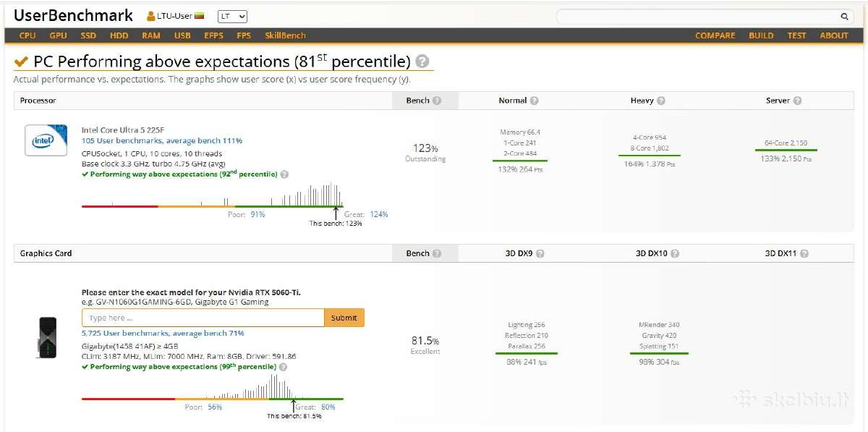Screen dimensions: 868x432
Task: Click the Intel processor logo thumbnail
Action: [x=46, y=140]
